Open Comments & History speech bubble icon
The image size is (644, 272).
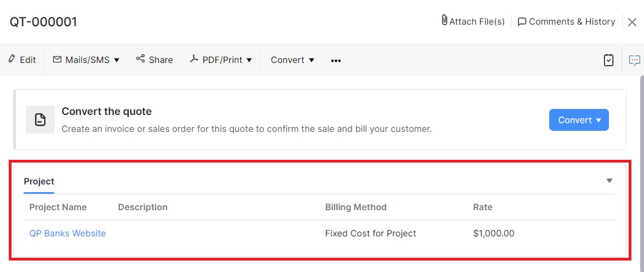(x=522, y=21)
